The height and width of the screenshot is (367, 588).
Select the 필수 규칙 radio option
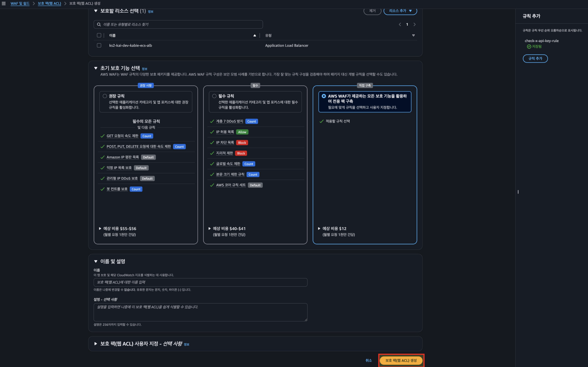tap(214, 96)
